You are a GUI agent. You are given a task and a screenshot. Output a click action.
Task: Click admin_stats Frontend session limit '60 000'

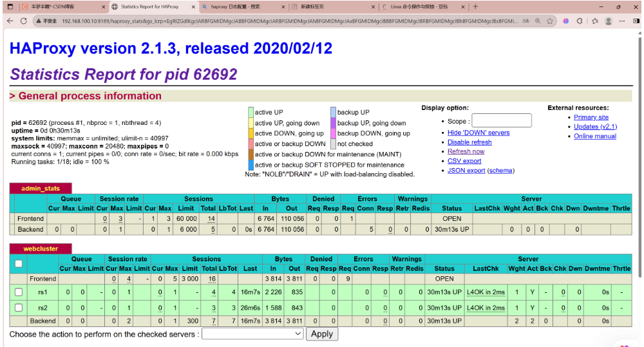(x=187, y=219)
